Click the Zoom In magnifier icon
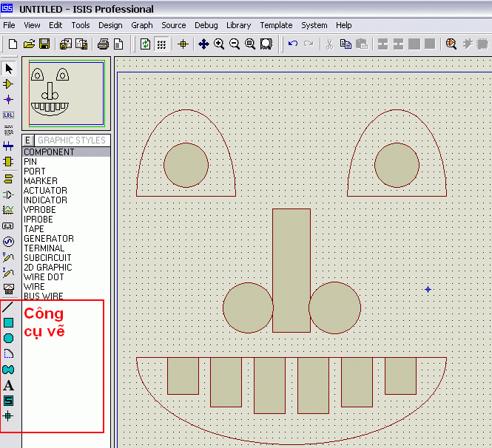Viewport: 492px width, 448px height. click(219, 44)
